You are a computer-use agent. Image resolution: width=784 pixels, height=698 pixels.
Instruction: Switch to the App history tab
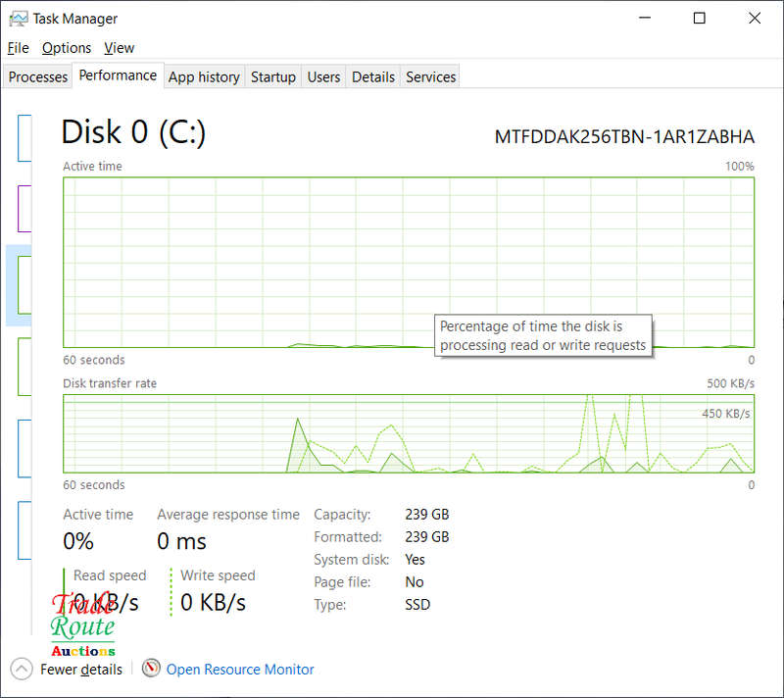pyautogui.click(x=204, y=76)
